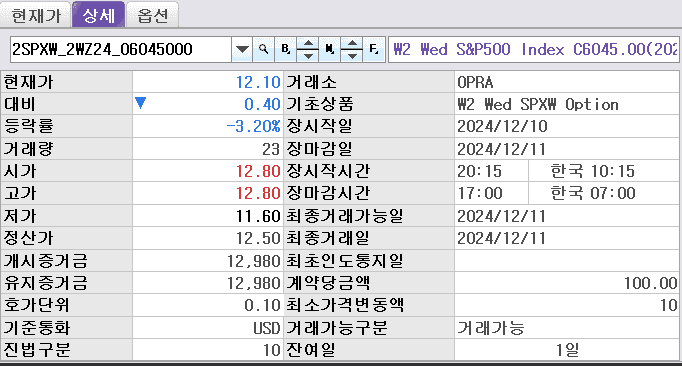Viewport: 682px width, 366px height.
Task: Click the 등락률 value -3.20%
Action: [254, 126]
